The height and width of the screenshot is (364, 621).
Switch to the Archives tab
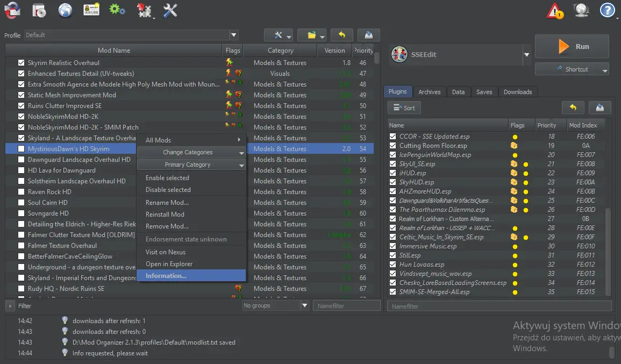(x=429, y=92)
